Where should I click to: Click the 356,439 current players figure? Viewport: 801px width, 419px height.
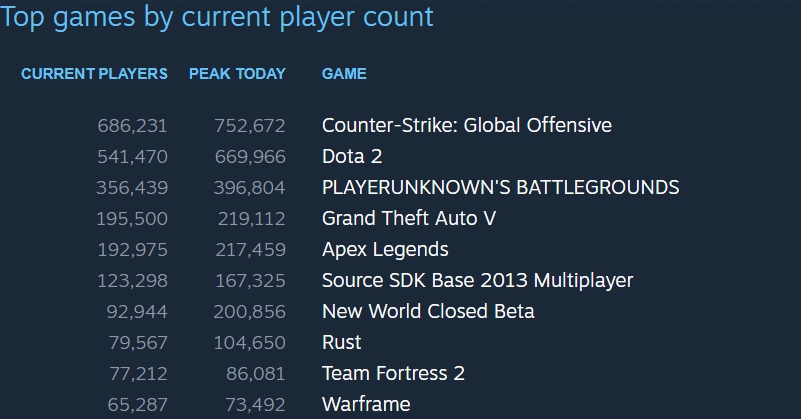pos(132,187)
